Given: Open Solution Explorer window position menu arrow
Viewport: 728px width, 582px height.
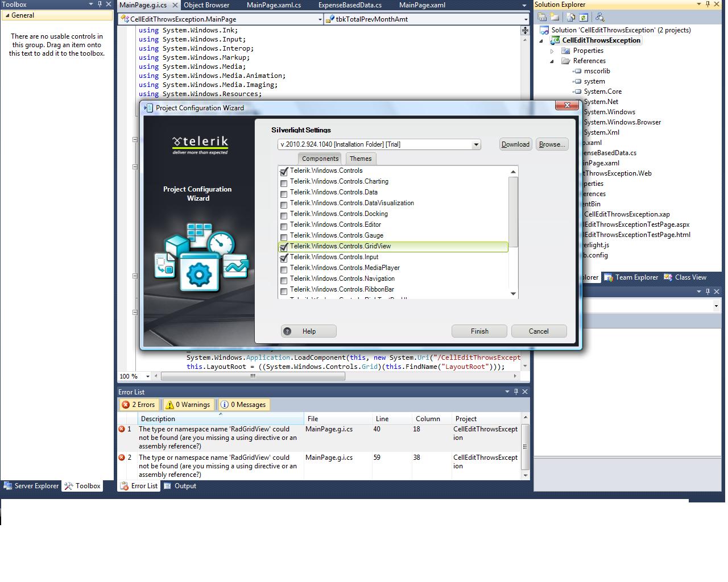Looking at the screenshot, I should click(x=699, y=5).
